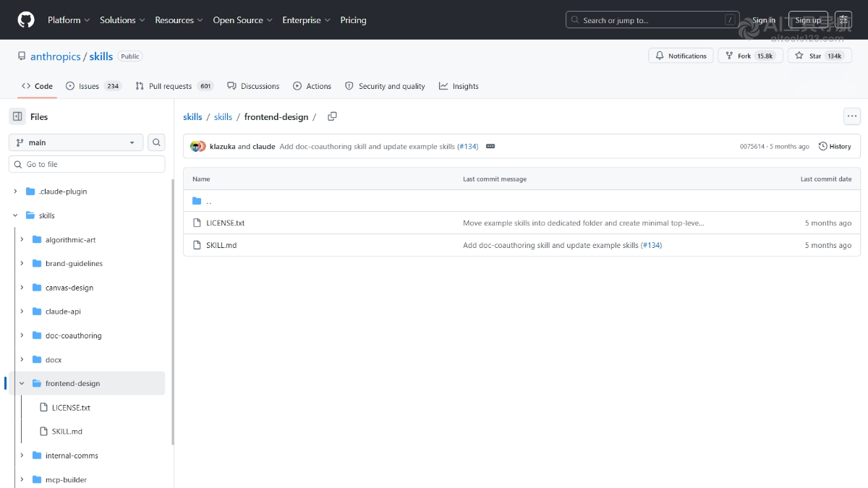Open the more options ellipsis button
Image resolution: width=868 pixels, height=488 pixels.
click(x=852, y=116)
